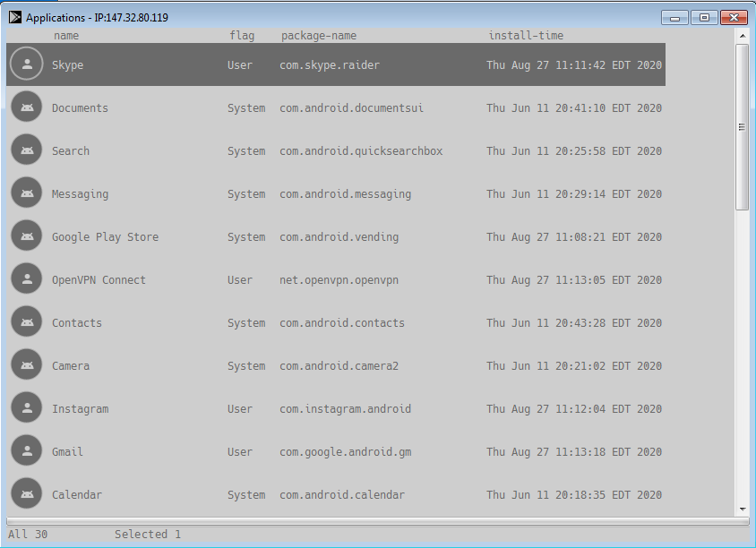Click the Camera app android icon
This screenshot has height=548, width=756.
[x=27, y=364]
